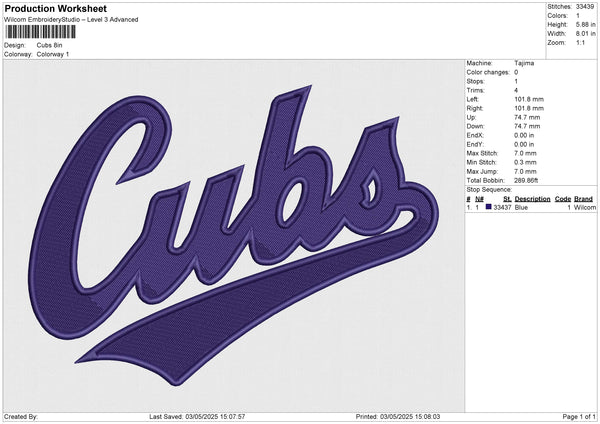This screenshot has height=424, width=600.
Task: Click the Min Stitch value 0.3 mm
Action: [525, 162]
